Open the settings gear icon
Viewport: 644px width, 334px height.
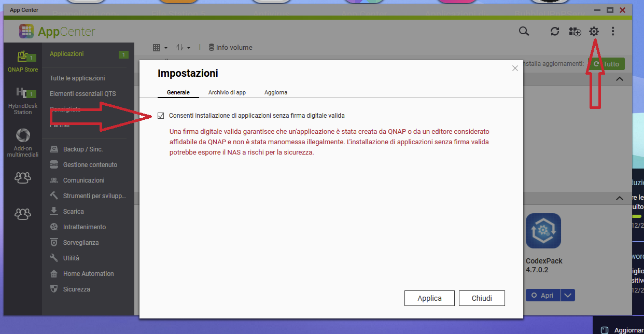pyautogui.click(x=594, y=32)
